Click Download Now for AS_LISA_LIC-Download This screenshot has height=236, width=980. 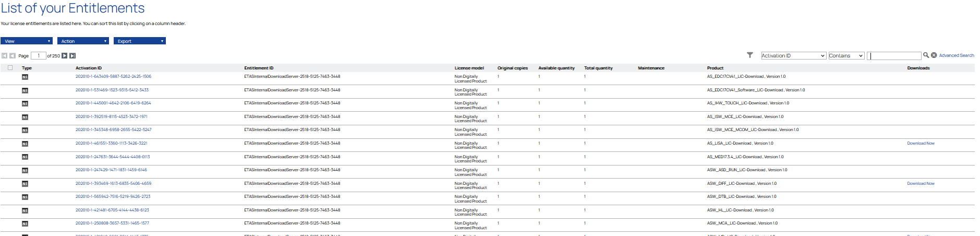point(921,144)
